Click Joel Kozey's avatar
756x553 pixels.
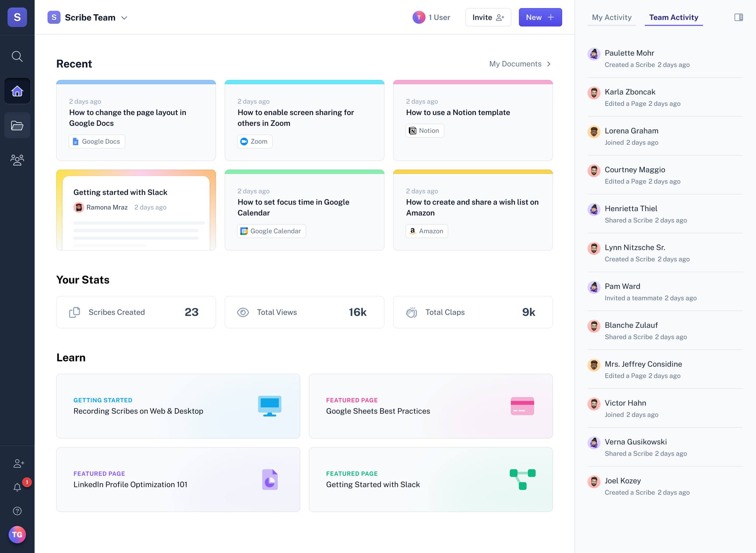tap(594, 482)
